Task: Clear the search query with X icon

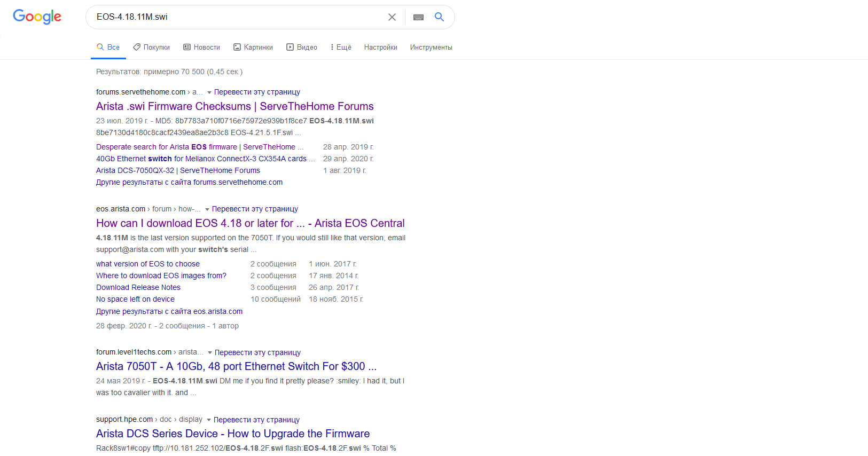Action: point(392,17)
